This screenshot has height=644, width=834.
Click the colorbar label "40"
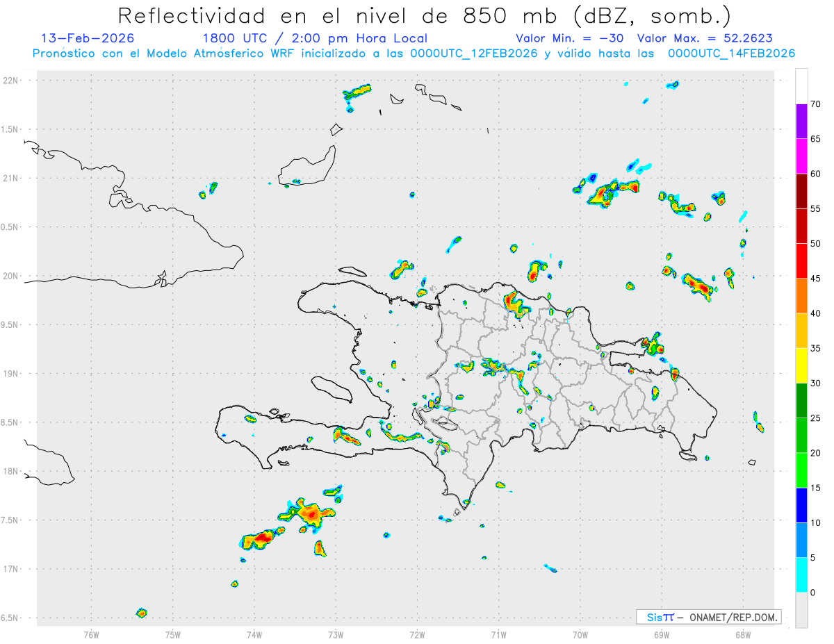click(x=816, y=313)
